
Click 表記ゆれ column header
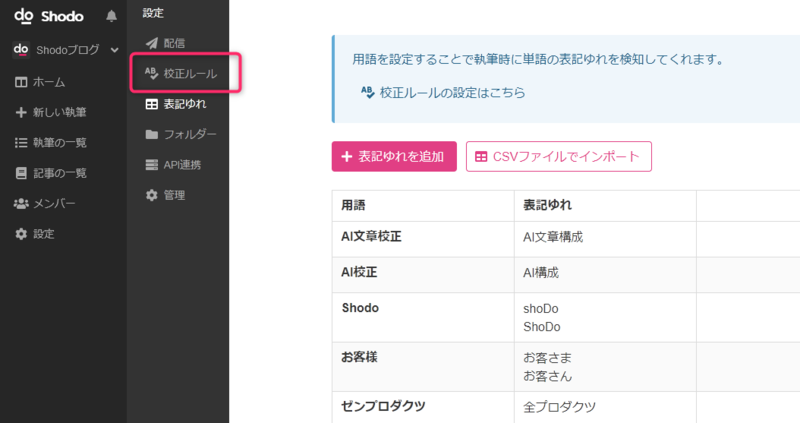[605, 206]
